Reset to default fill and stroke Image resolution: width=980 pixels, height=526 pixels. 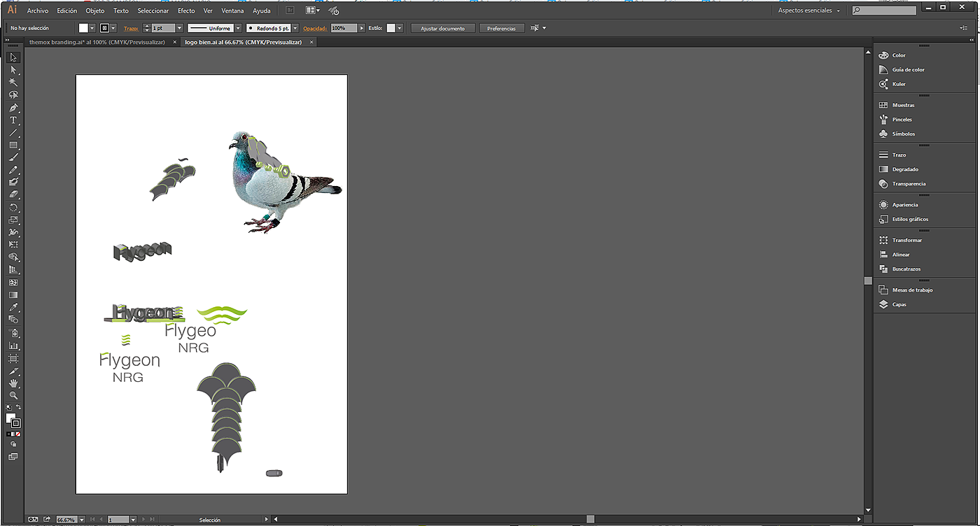(x=8, y=407)
